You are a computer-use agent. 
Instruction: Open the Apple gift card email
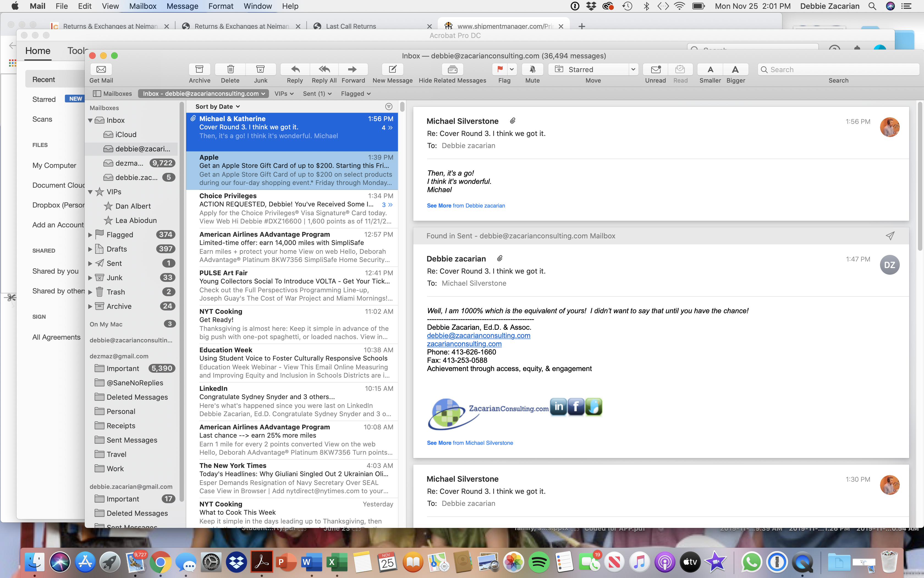pos(292,170)
